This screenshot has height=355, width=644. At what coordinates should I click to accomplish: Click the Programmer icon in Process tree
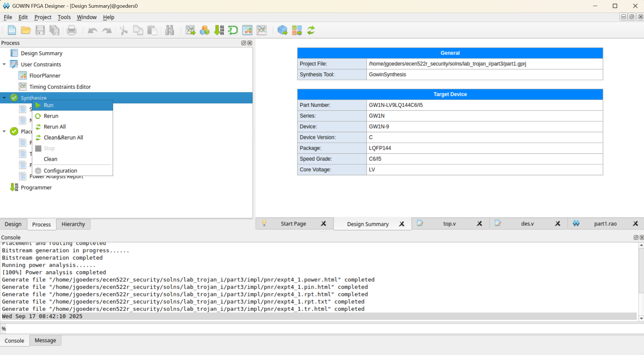[x=14, y=187]
